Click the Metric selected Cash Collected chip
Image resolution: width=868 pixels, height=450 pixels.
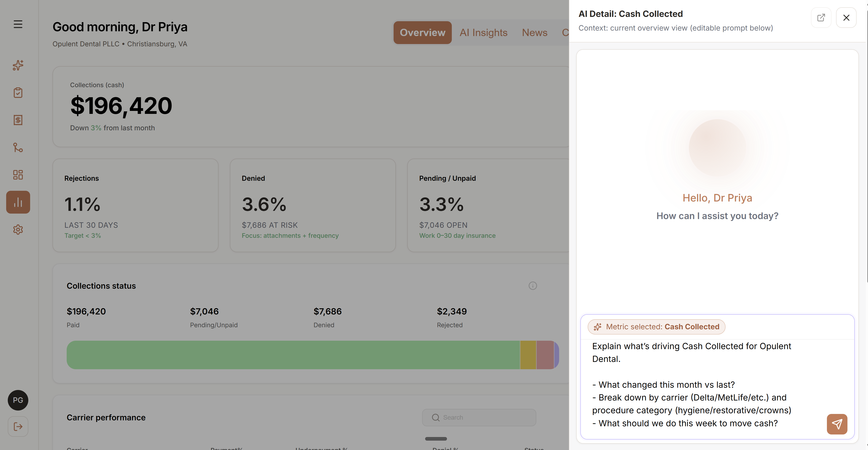pyautogui.click(x=656, y=327)
